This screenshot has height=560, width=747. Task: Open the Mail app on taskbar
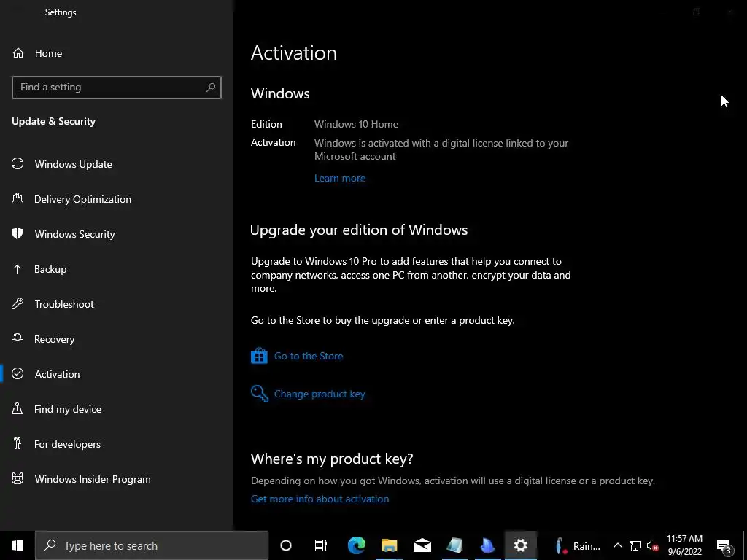(x=422, y=545)
